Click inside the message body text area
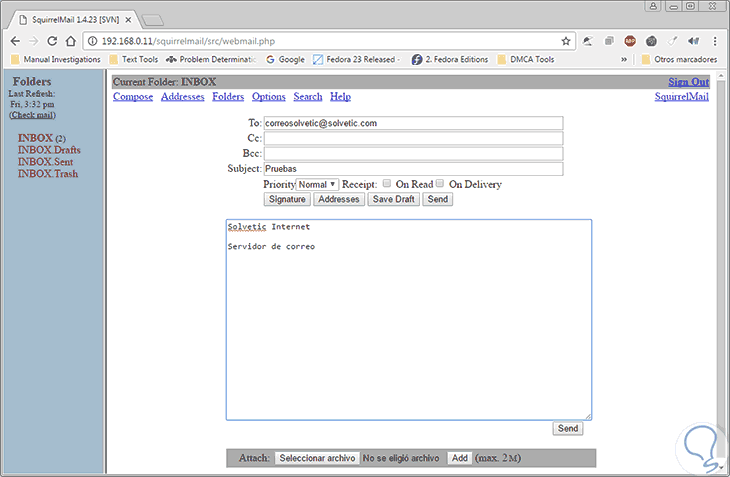This screenshot has height=477, width=730. pos(409,320)
